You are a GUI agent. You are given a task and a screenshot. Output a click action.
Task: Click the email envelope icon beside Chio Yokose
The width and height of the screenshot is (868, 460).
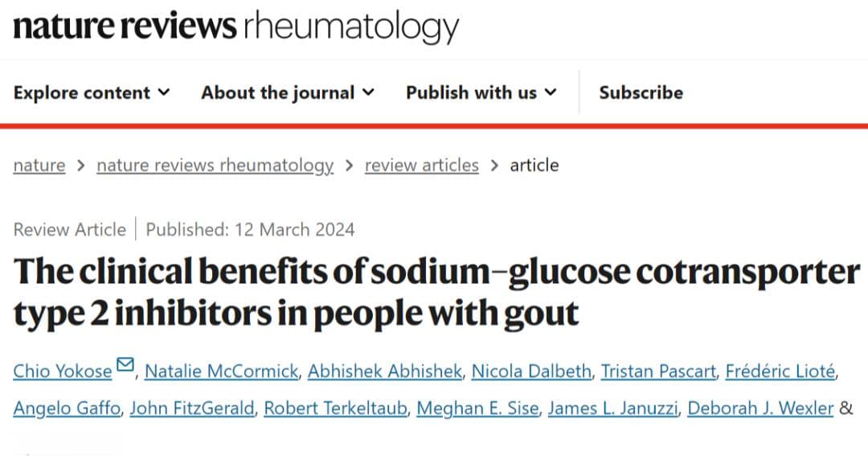coord(125,364)
